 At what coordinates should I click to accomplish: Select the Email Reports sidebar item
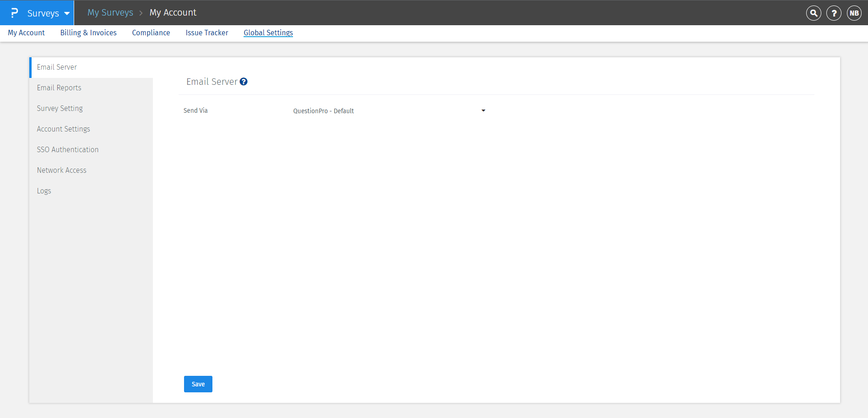click(59, 88)
